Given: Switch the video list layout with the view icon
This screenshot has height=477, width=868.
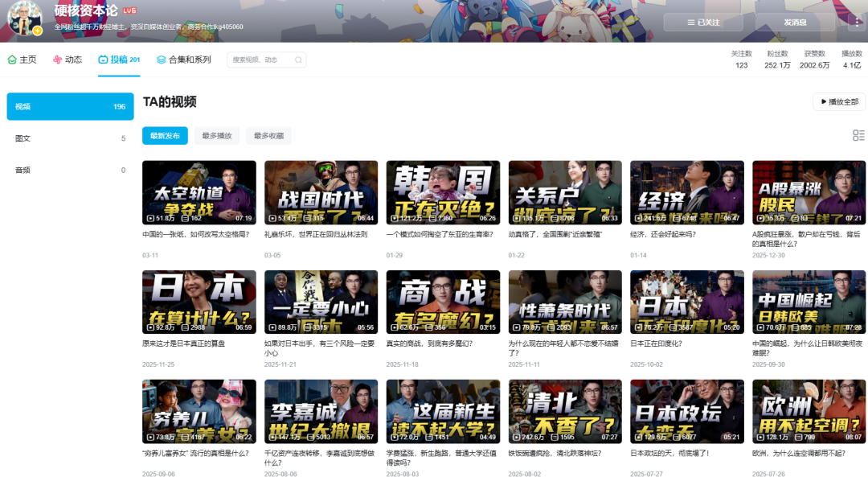Looking at the screenshot, I should [858, 135].
